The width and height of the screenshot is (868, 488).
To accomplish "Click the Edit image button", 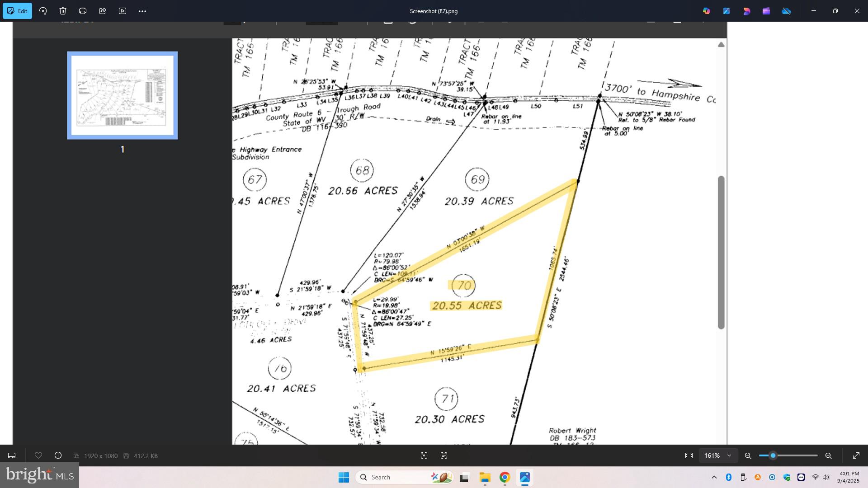I will [x=17, y=11].
